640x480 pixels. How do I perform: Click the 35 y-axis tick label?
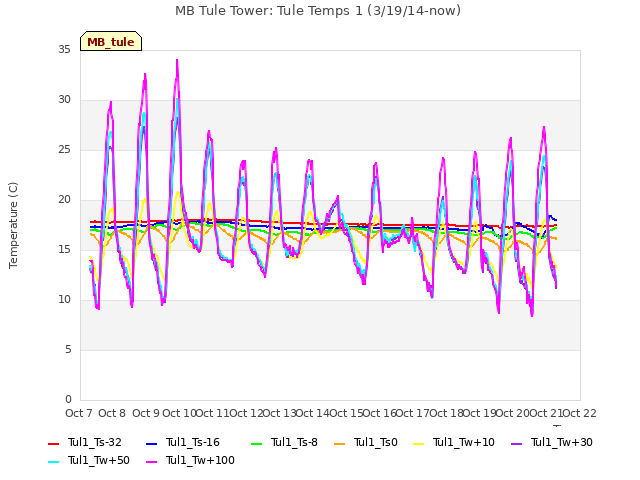tap(64, 50)
